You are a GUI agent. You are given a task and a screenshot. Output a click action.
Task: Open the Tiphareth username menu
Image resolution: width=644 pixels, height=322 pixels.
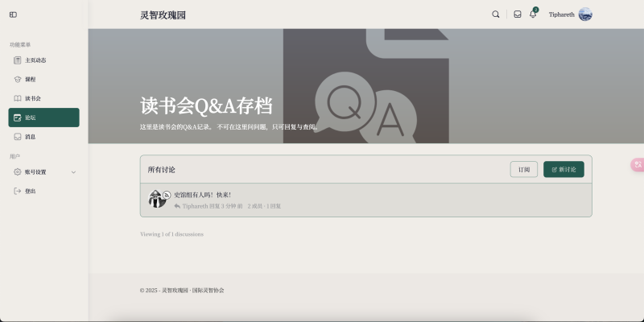pyautogui.click(x=561, y=14)
